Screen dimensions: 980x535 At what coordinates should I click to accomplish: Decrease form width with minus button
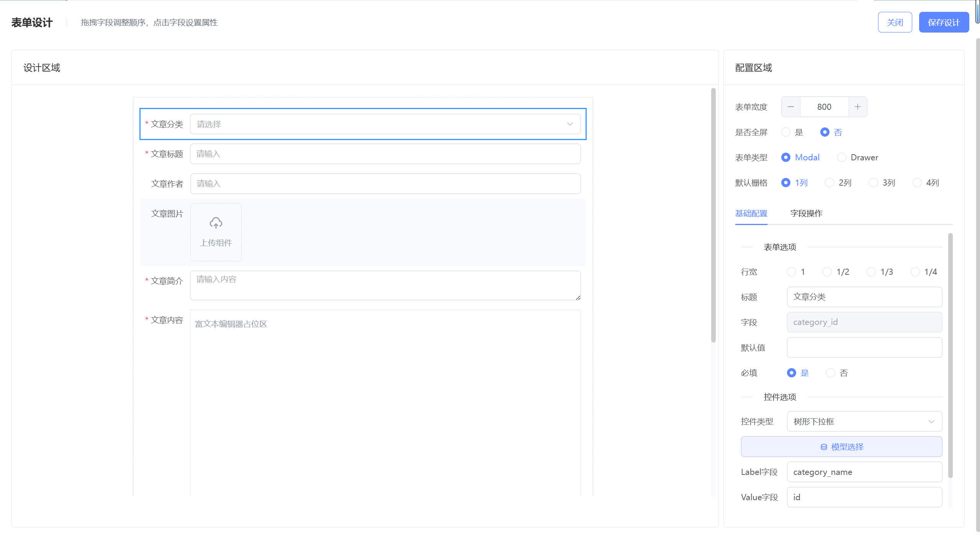tap(790, 107)
